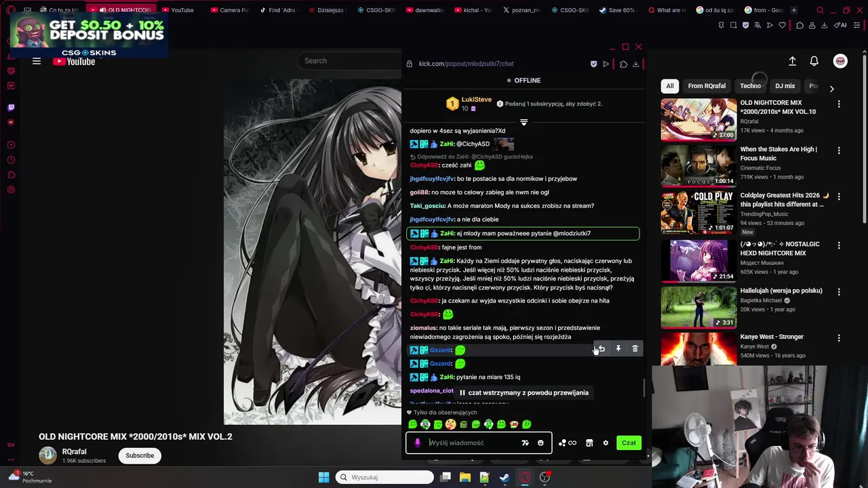Click the first green quick emote
This screenshot has height=488, width=868.
(x=412, y=424)
